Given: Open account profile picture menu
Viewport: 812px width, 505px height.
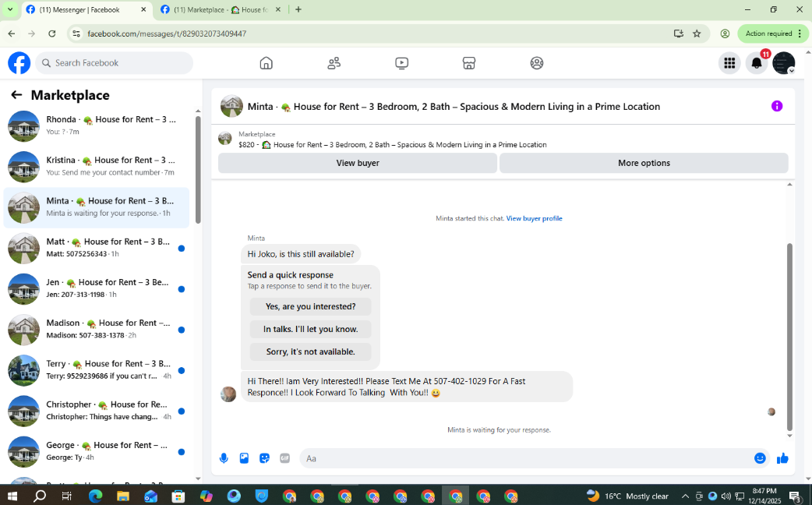Looking at the screenshot, I should point(783,63).
